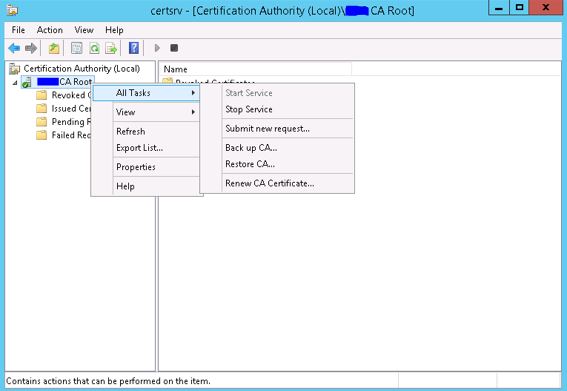
Task: Select Renew CA Certificate... option
Action: point(277,183)
